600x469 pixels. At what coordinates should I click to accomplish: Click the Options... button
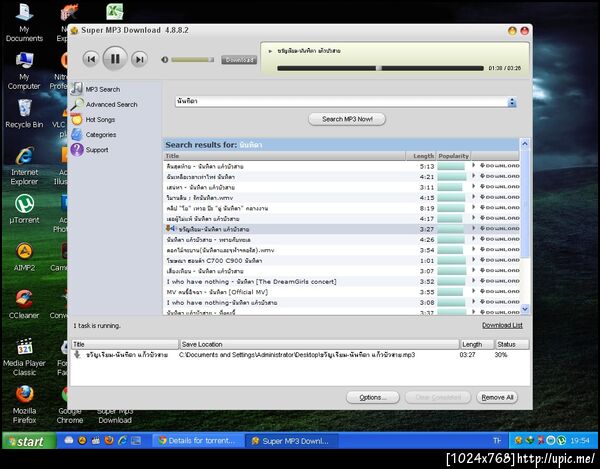pos(373,397)
